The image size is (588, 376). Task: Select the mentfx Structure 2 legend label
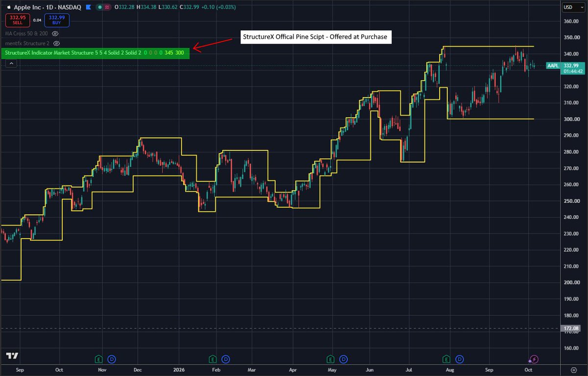pos(27,43)
